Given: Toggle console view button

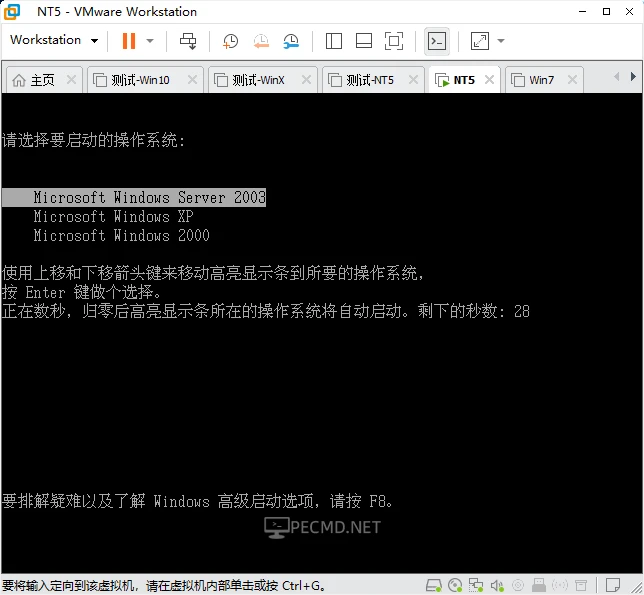Looking at the screenshot, I should (437, 41).
